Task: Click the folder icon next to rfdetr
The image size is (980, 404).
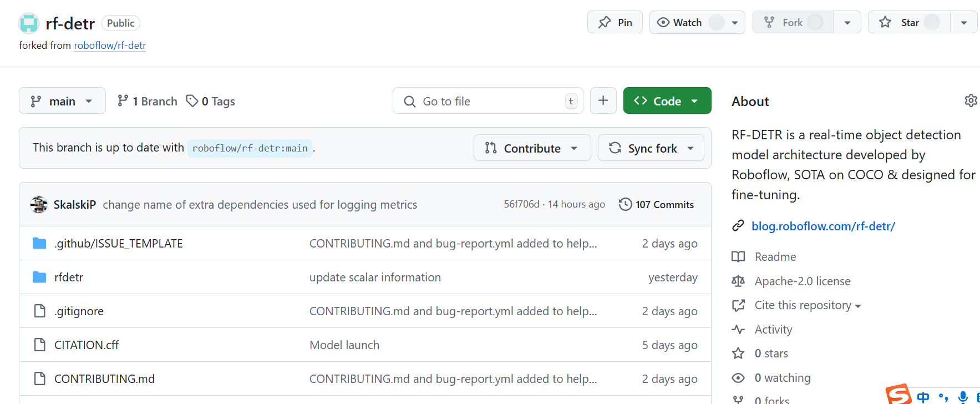Action: [x=39, y=277]
